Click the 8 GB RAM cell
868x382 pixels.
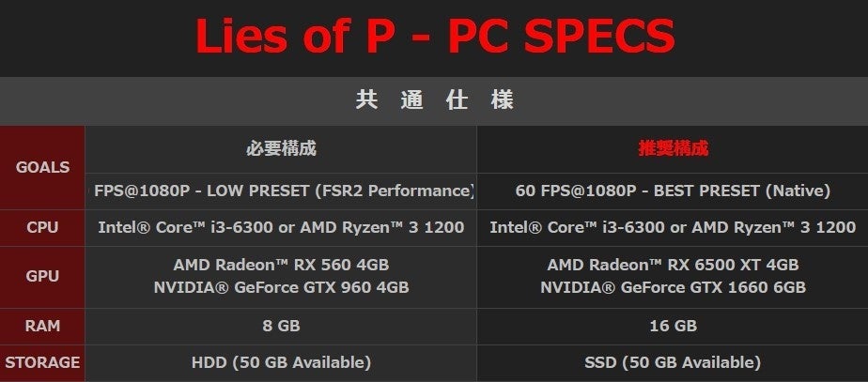281,326
